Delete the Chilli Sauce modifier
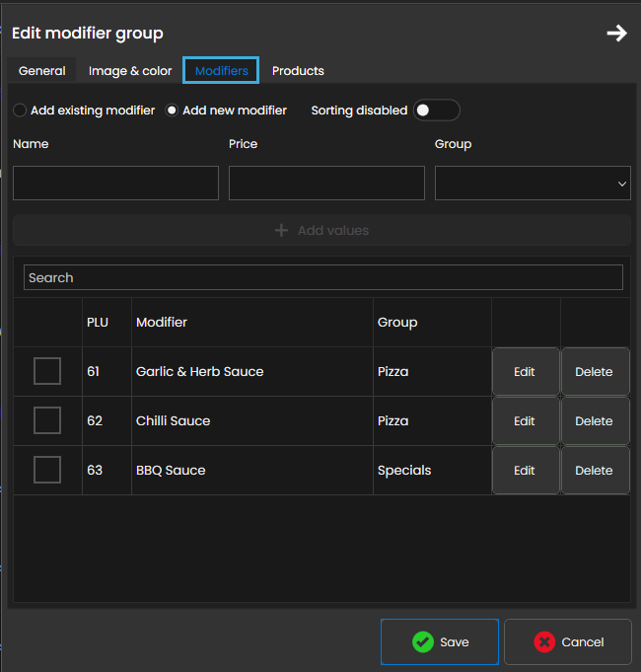 (594, 421)
